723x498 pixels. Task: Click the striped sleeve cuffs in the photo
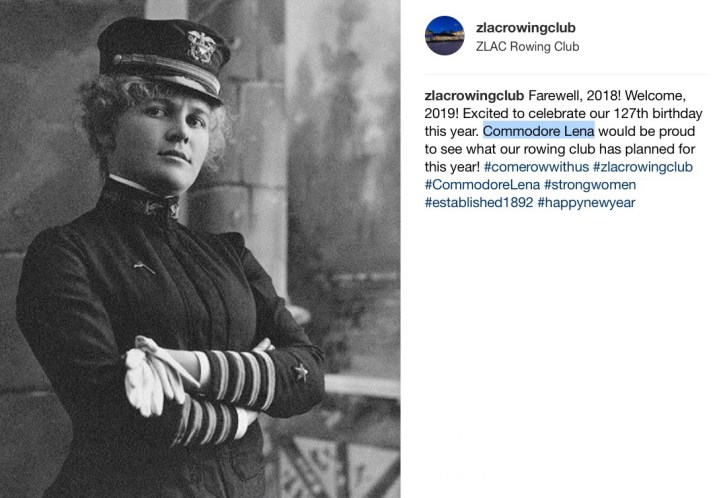point(224,397)
